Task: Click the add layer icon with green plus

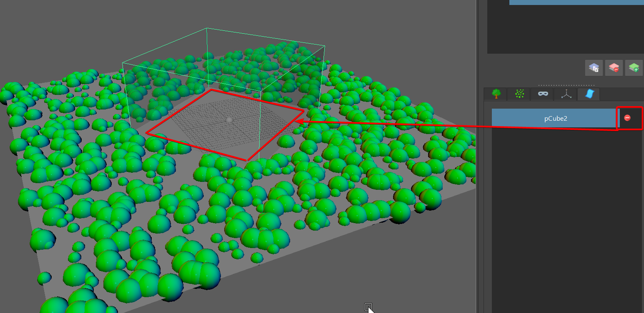Action: coord(634,68)
